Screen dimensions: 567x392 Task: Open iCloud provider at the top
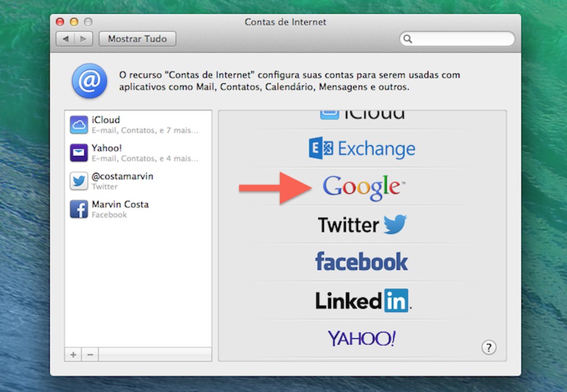(362, 112)
